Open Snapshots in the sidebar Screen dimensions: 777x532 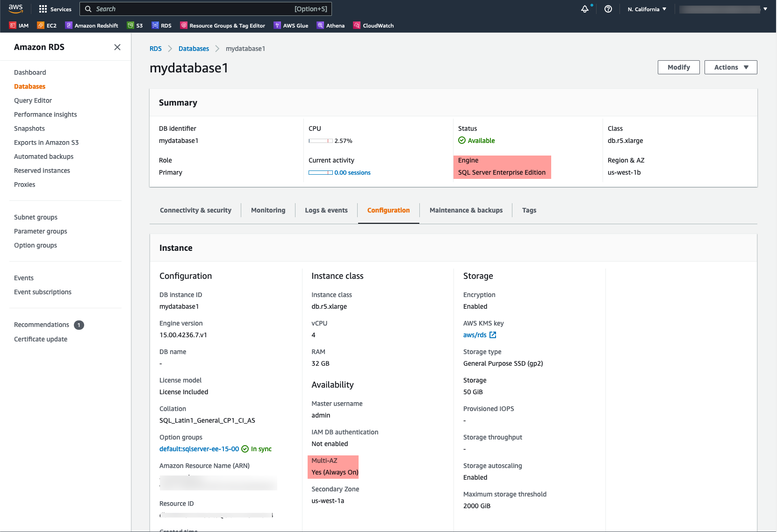29,128
